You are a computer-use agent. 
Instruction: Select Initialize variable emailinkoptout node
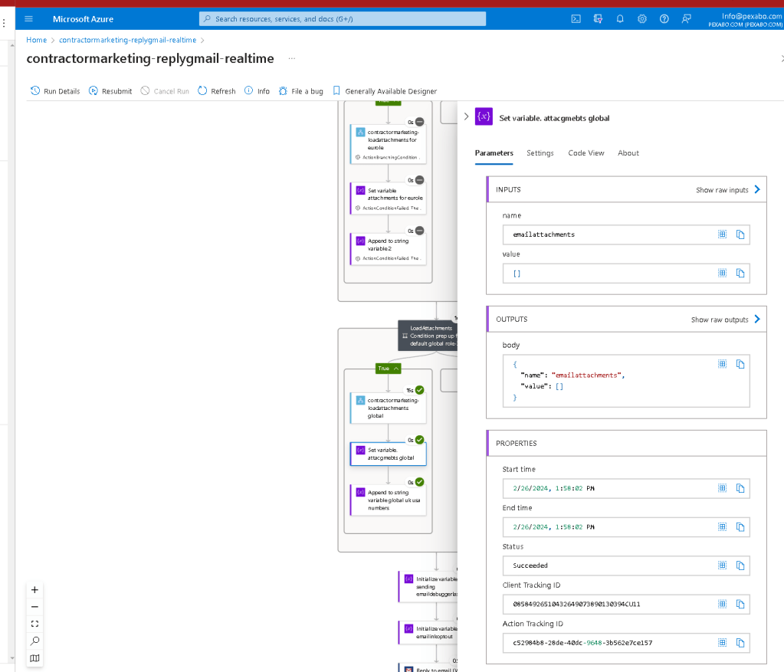pos(428,632)
